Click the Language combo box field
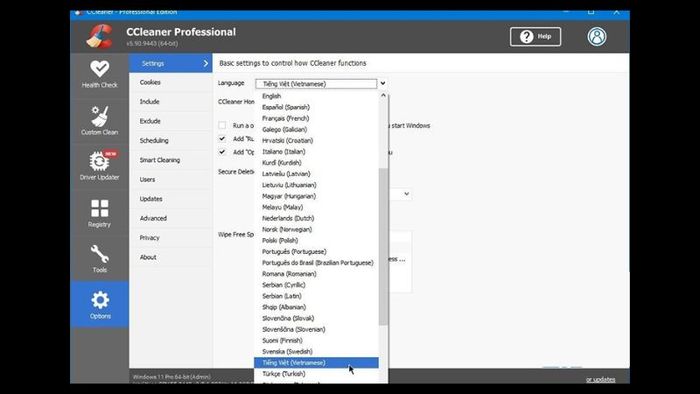 tap(316, 84)
